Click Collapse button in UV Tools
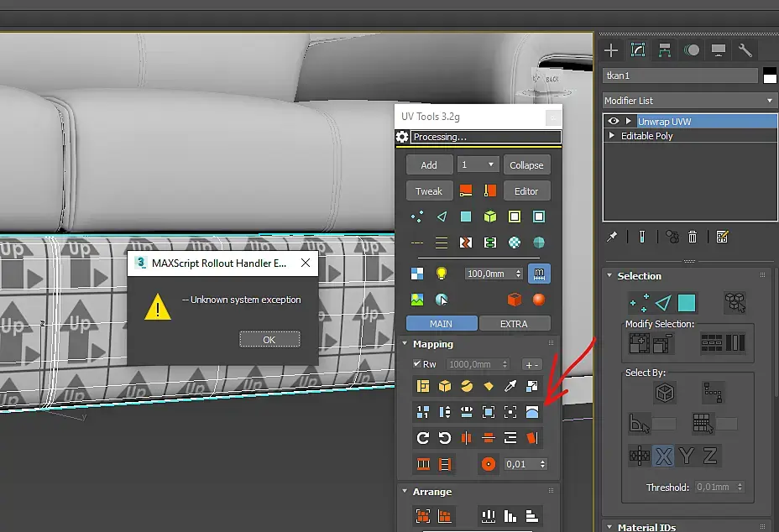Viewport: 779px width, 532px height. [526, 165]
